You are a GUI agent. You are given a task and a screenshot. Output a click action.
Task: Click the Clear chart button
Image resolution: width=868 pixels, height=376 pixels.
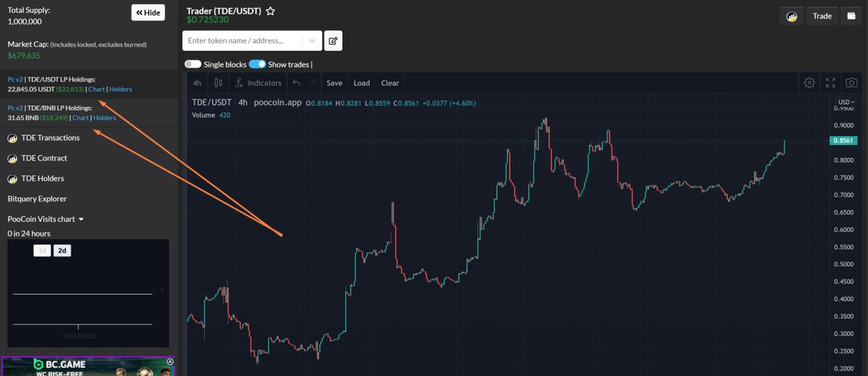(x=389, y=83)
